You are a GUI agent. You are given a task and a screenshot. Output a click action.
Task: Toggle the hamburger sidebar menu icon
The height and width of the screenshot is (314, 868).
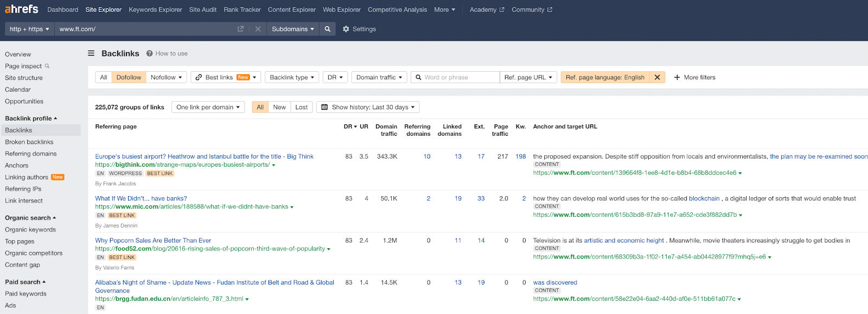coord(91,53)
